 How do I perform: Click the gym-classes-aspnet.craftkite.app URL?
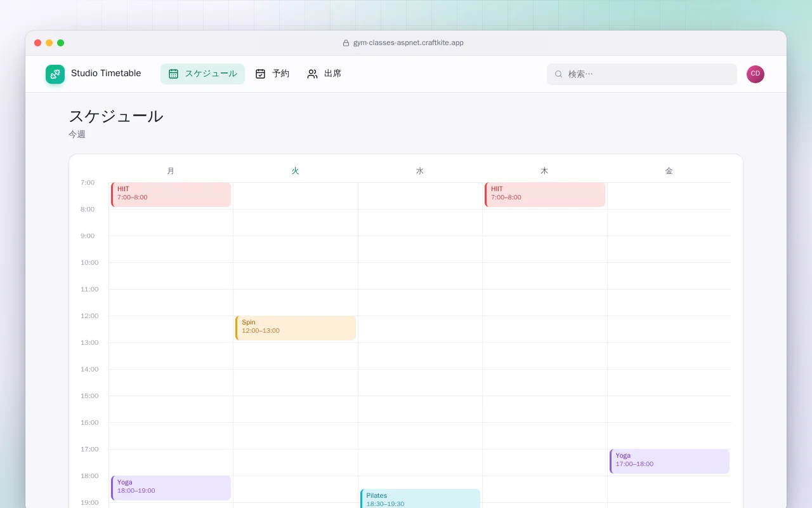(409, 43)
